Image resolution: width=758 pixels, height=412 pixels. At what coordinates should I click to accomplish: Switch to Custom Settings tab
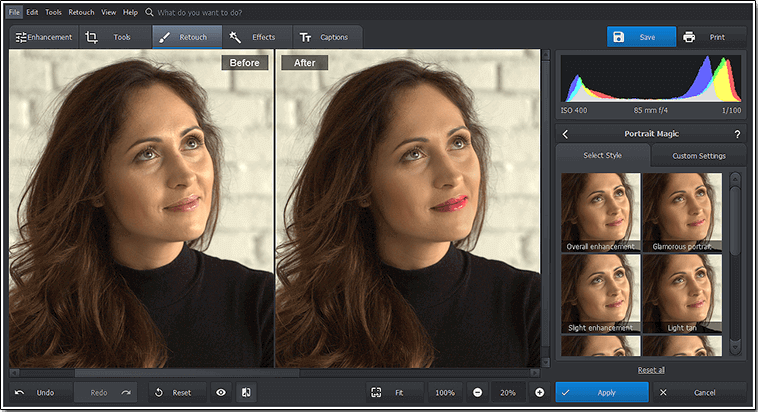pos(699,156)
